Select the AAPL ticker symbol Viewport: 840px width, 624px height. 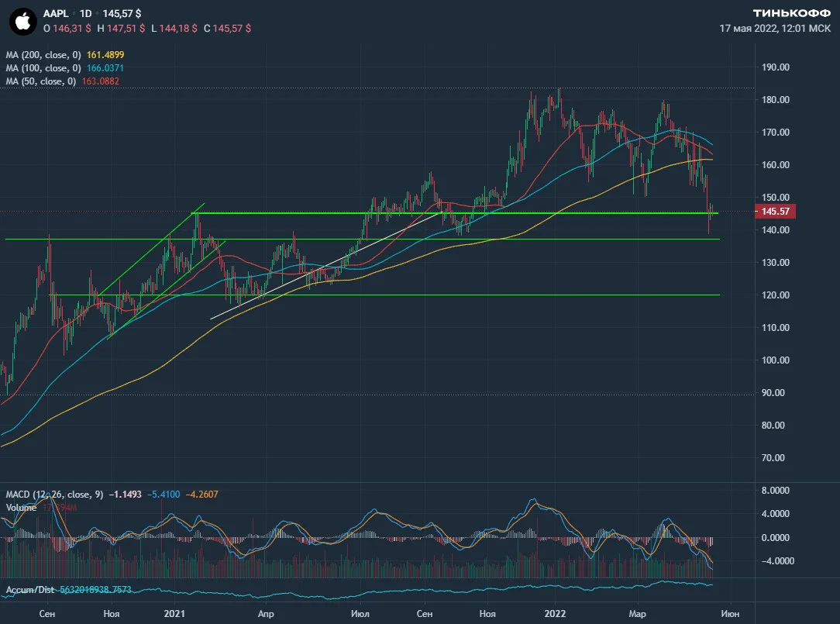(x=56, y=13)
